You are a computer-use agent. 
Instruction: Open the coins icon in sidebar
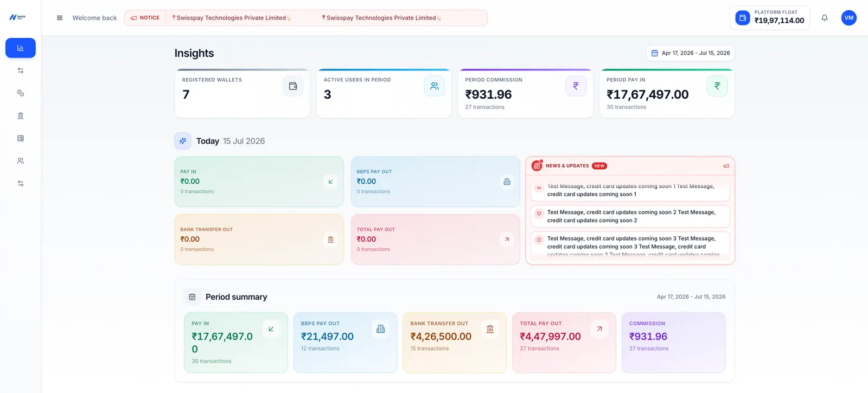21,93
